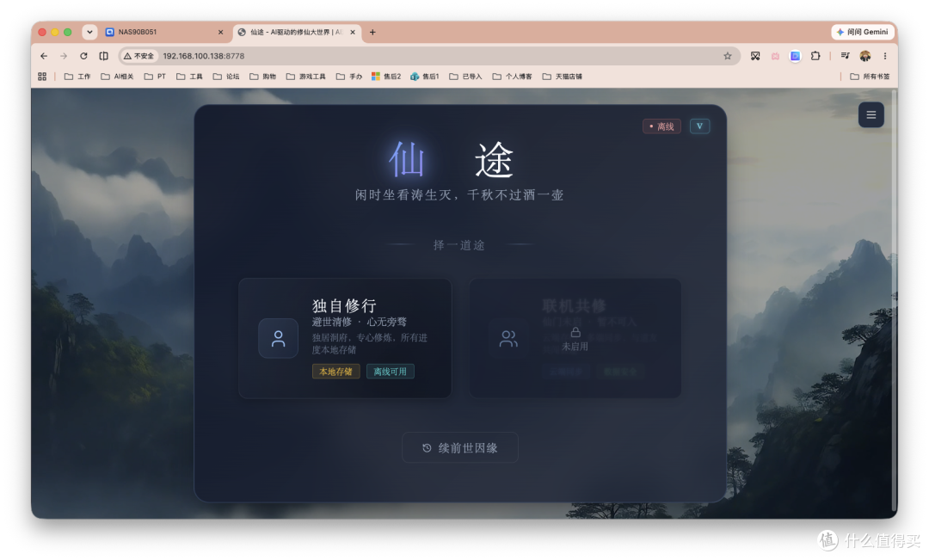Open the hamburger menu at page corner
The width and height of the screenshot is (929, 560).
click(x=871, y=115)
